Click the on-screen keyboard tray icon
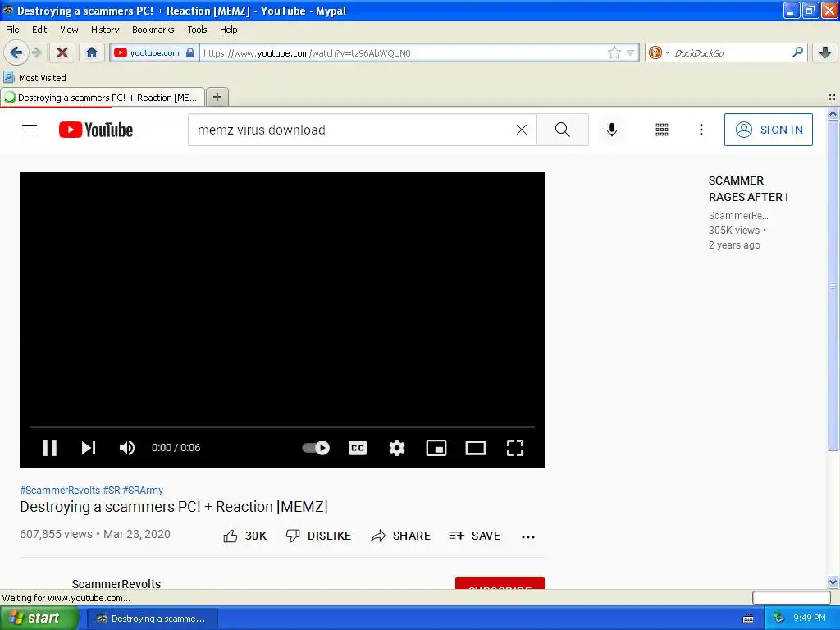This screenshot has width=840, height=630. (x=748, y=619)
